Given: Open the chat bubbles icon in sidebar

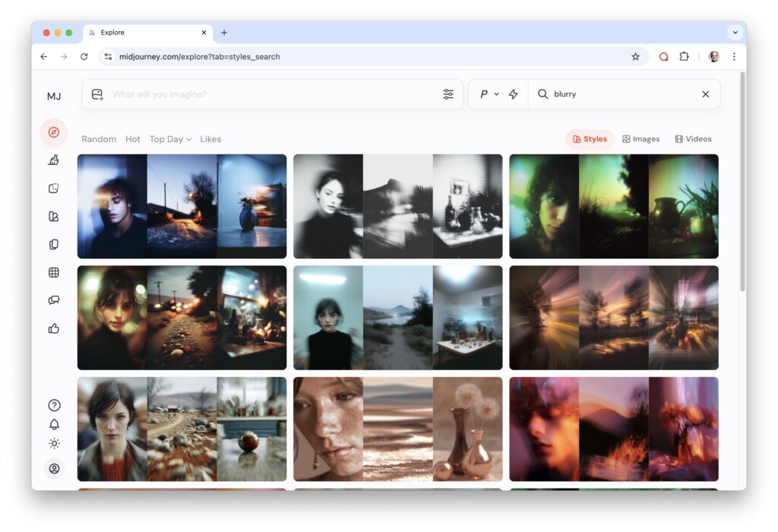Looking at the screenshot, I should (53, 300).
